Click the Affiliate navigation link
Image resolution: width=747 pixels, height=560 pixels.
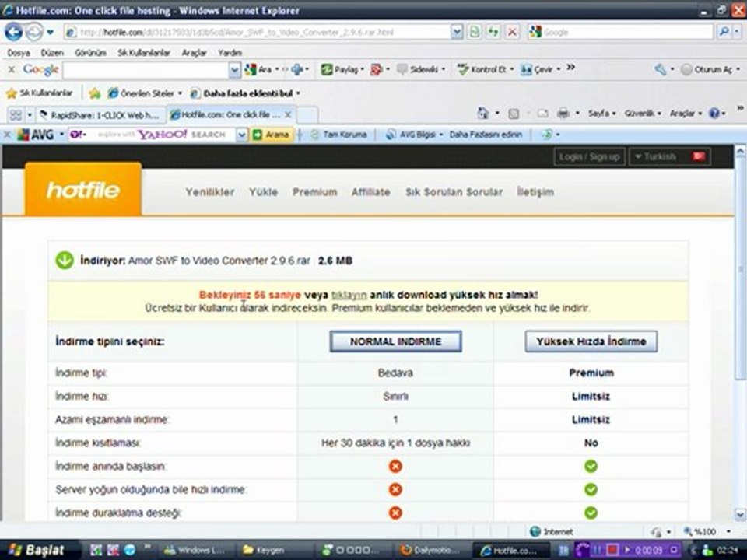pos(370,192)
